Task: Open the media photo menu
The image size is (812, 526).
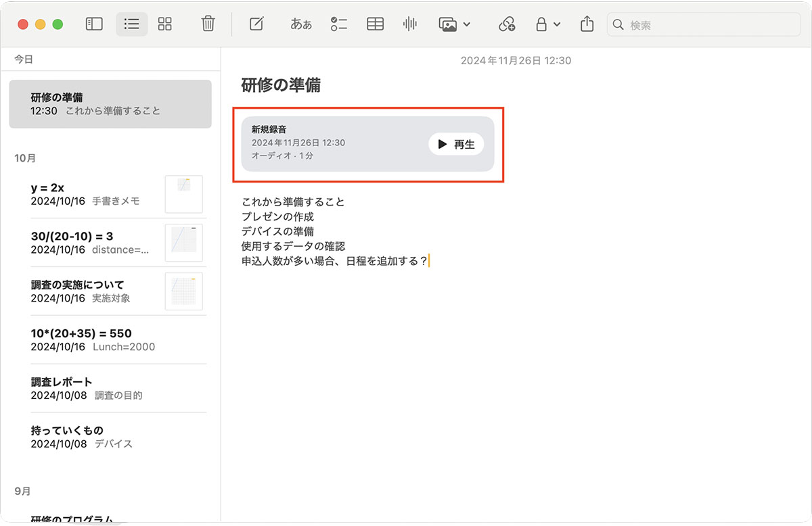Action: (x=454, y=24)
